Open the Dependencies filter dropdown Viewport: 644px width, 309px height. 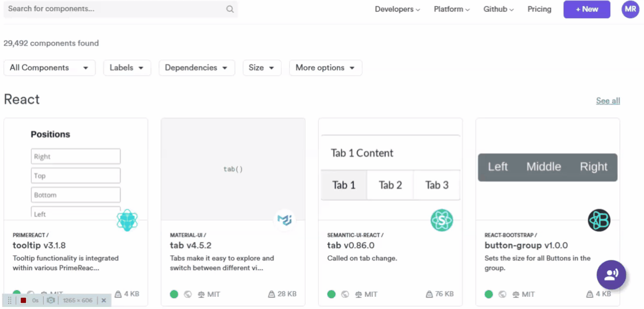click(x=197, y=68)
